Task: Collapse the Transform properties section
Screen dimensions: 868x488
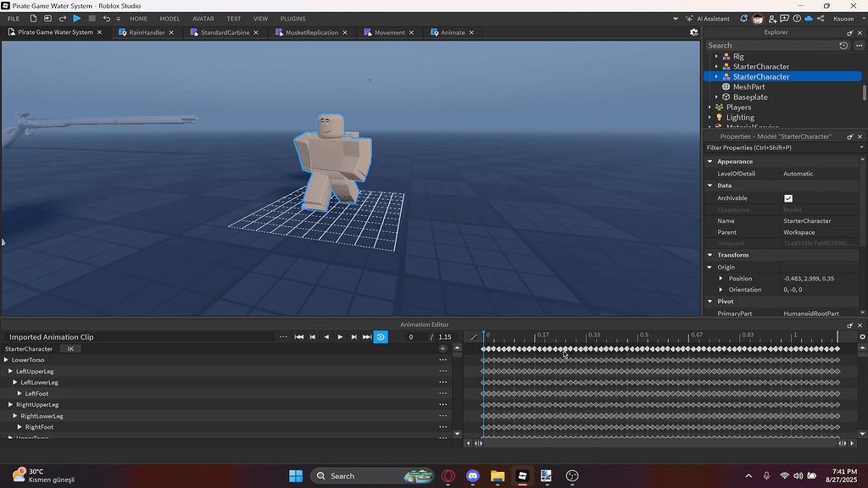Action: point(709,255)
